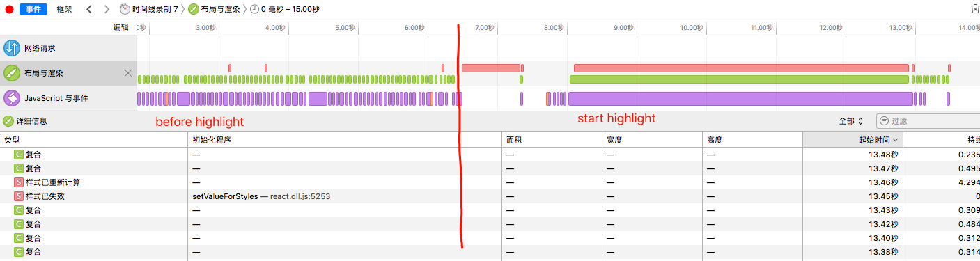Switch to the 事件 view
This screenshot has width=980, height=261.
pyautogui.click(x=33, y=9)
